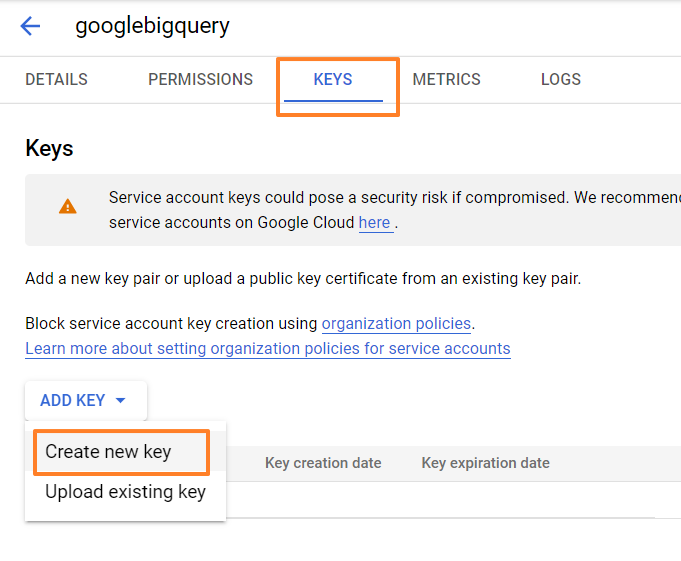The width and height of the screenshot is (681, 561).
Task: Click the back arrow icon
Action: tap(31, 26)
